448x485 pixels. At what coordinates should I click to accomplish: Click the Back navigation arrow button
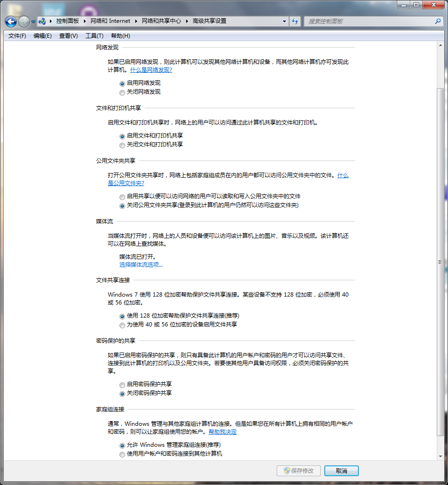tap(11, 21)
